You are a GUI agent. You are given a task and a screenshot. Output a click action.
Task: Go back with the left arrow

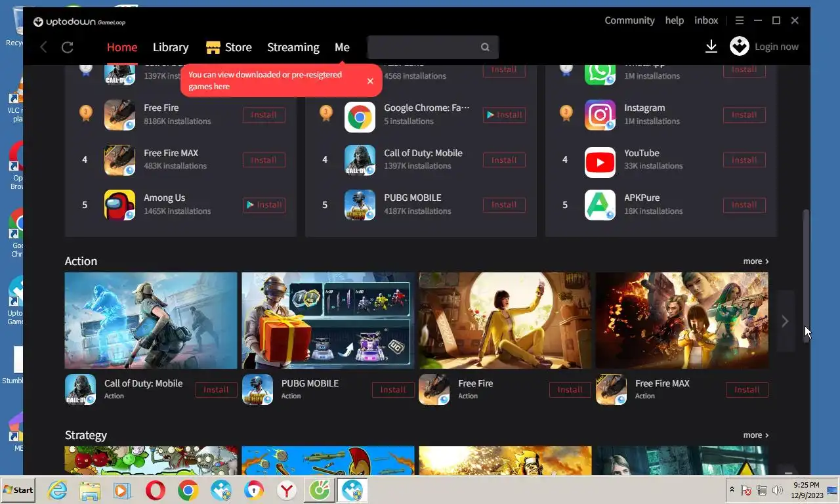(43, 47)
